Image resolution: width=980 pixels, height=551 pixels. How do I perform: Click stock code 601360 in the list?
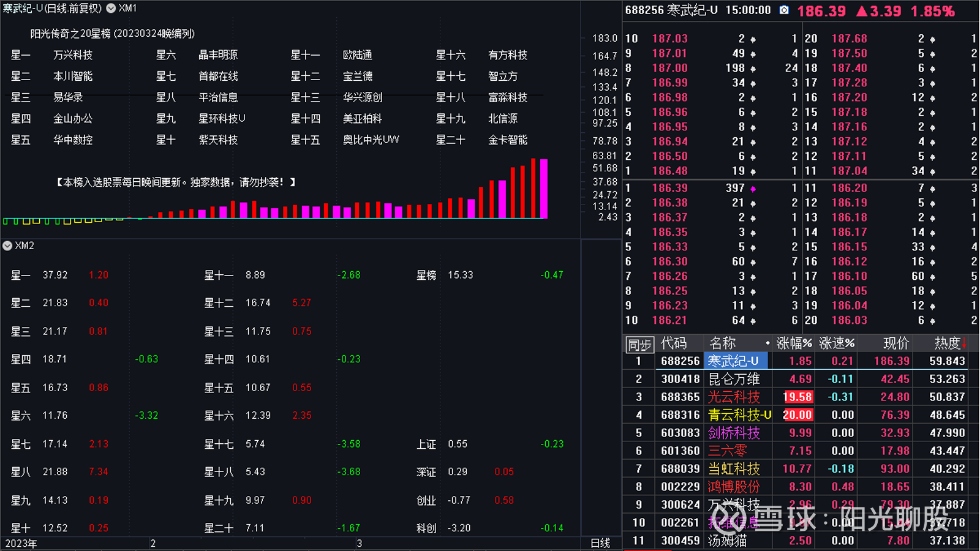click(x=680, y=451)
